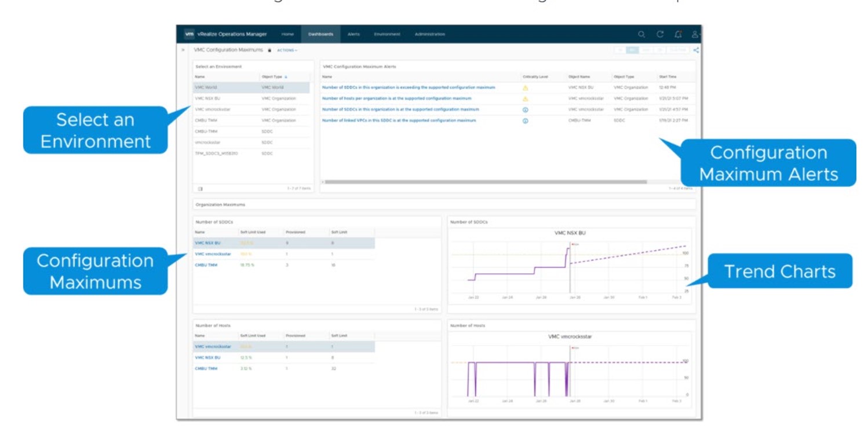The width and height of the screenshot is (868, 440).
Task: Go to the Administration tab
Action: 430,34
